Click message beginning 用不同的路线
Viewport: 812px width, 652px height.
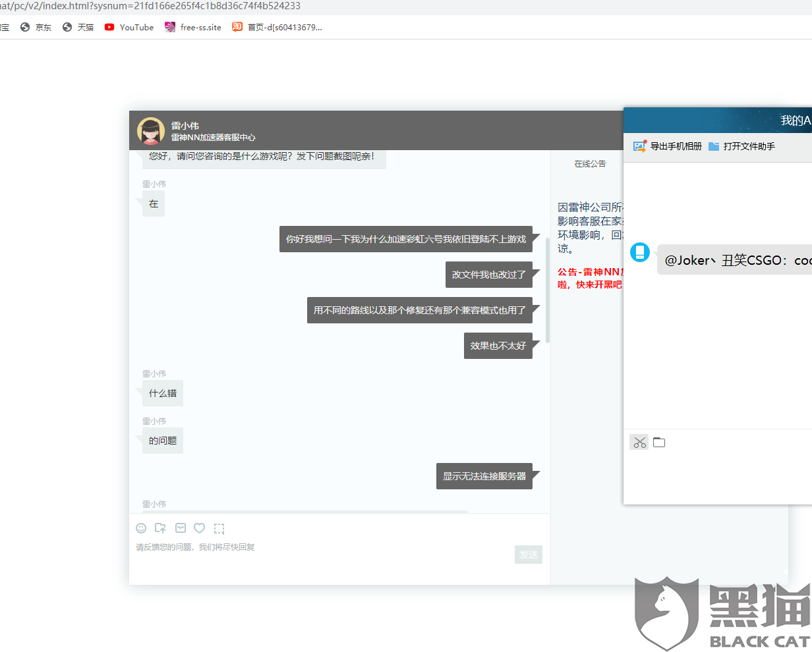pos(420,310)
